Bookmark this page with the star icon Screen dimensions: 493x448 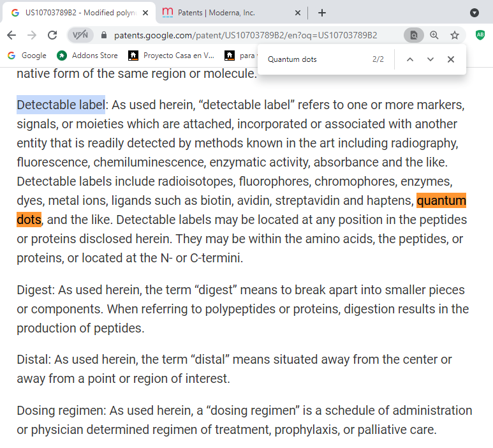click(x=455, y=35)
